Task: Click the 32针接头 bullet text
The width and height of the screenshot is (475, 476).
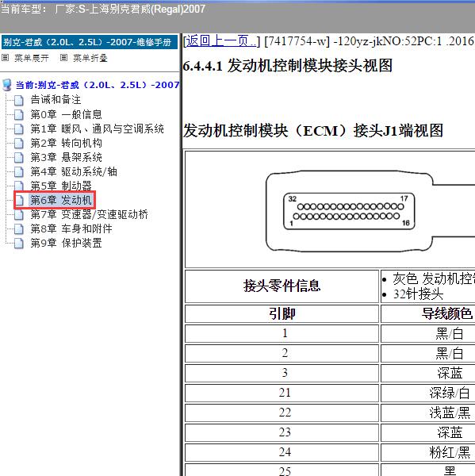Action: 418,294
